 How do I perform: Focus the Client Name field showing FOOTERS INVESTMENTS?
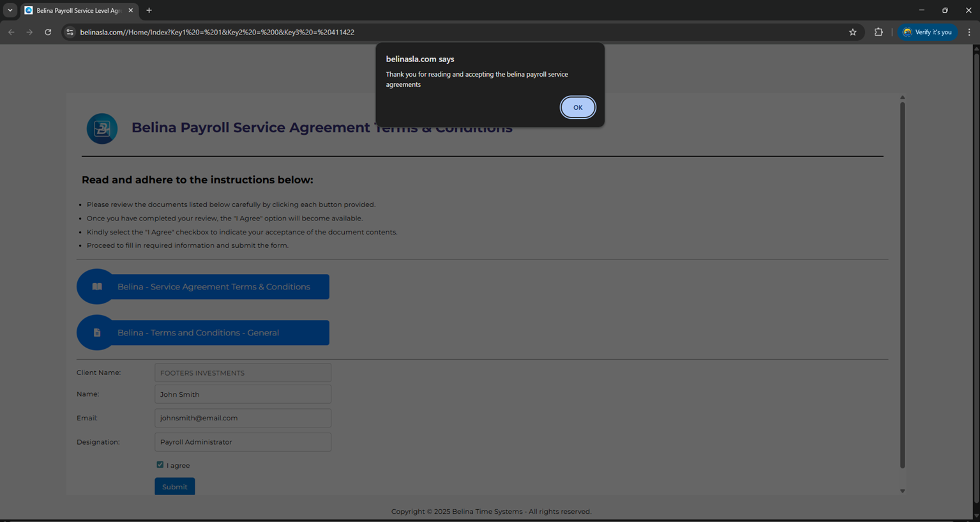(x=243, y=372)
